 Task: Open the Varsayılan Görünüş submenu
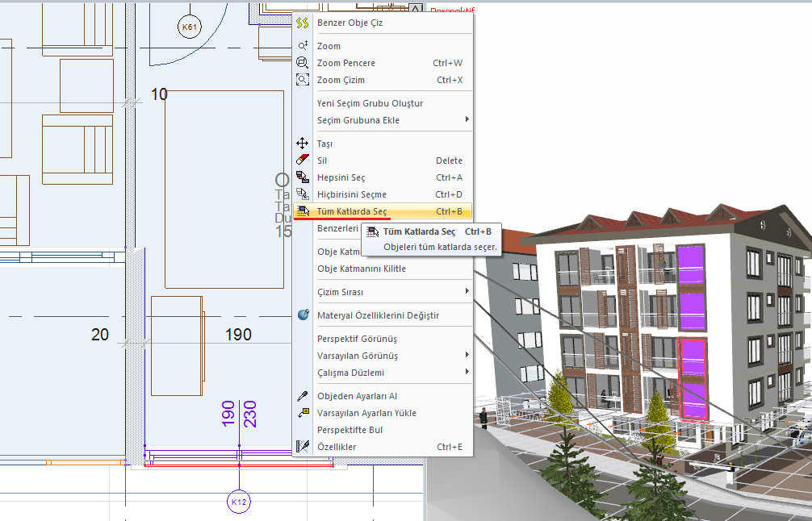click(467, 356)
